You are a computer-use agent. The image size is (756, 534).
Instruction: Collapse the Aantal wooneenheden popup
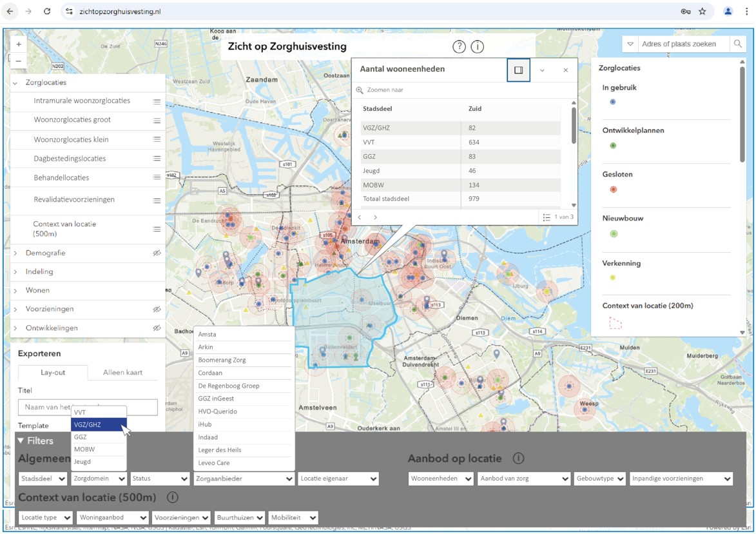[542, 70]
